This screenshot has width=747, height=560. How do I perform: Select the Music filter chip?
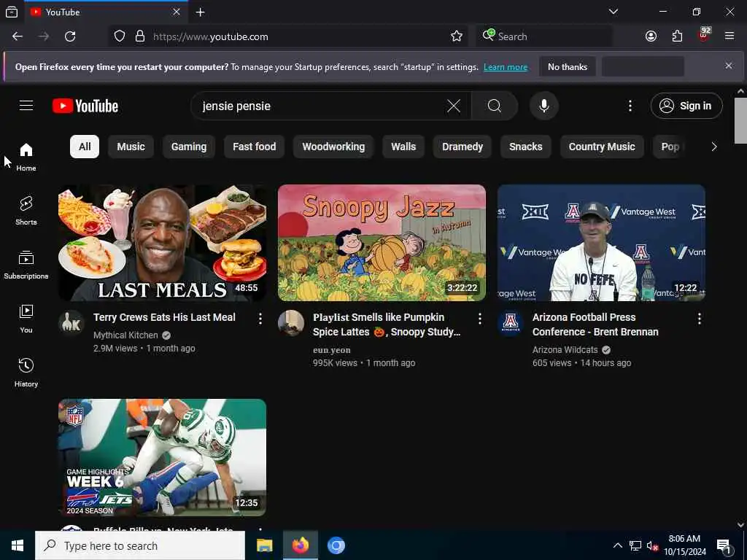point(131,147)
